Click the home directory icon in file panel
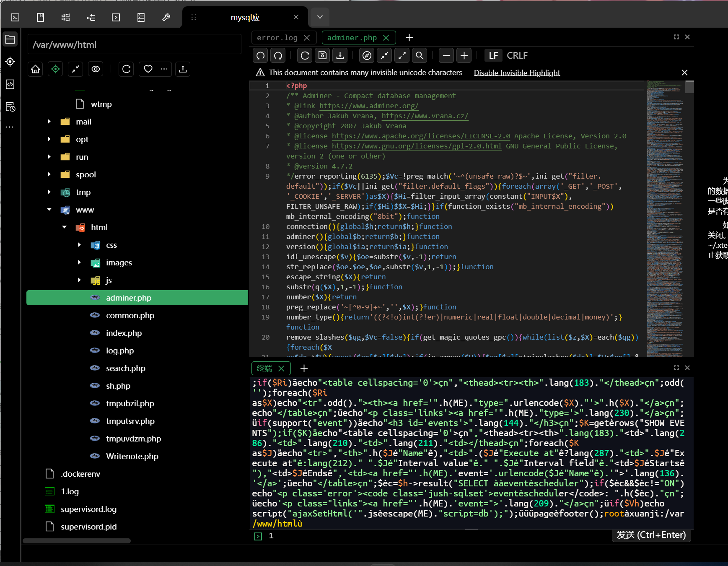Image resolution: width=728 pixels, height=566 pixels. (36, 69)
